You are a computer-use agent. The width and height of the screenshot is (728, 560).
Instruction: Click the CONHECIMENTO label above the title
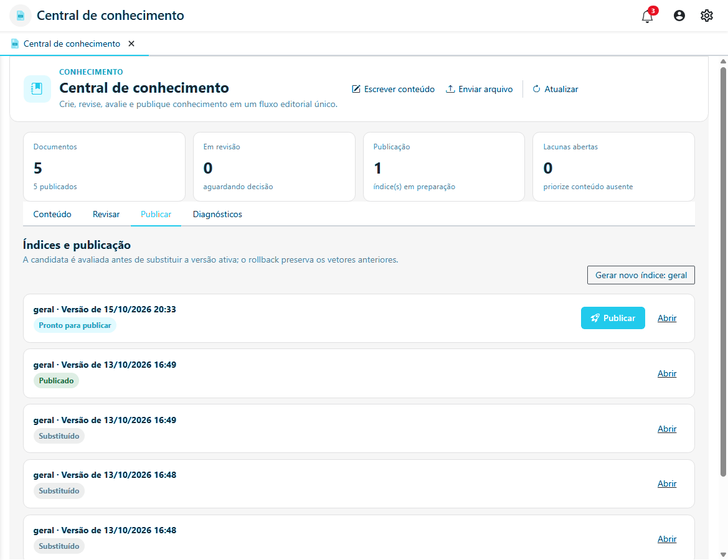[91, 72]
